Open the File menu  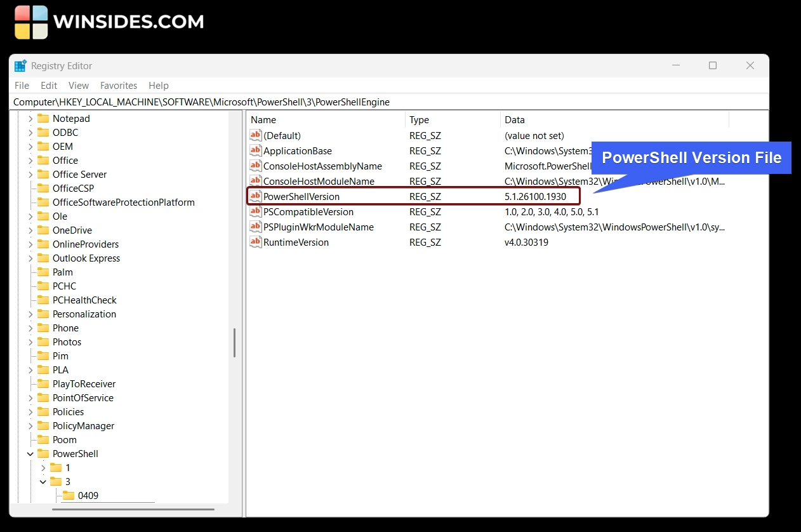pos(22,86)
